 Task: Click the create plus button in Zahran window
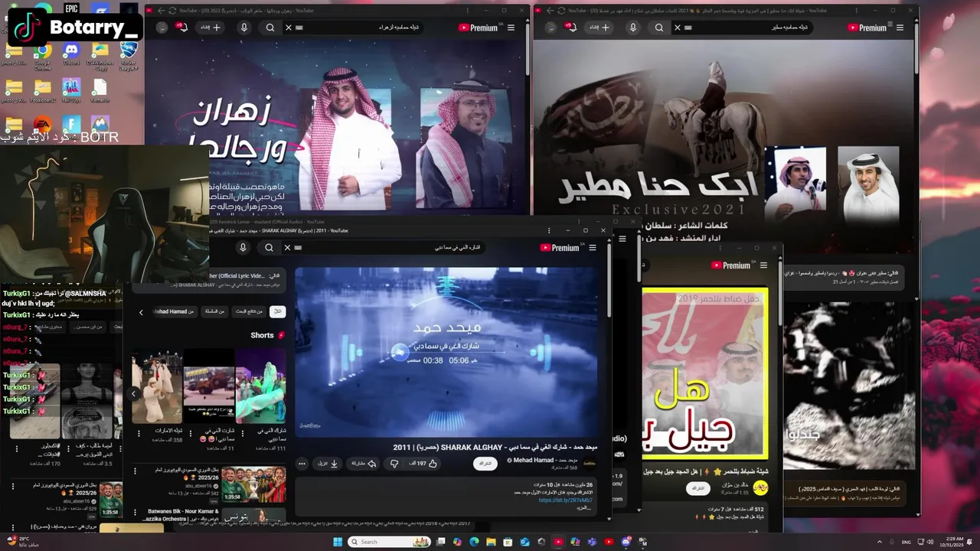pyautogui.click(x=212, y=28)
